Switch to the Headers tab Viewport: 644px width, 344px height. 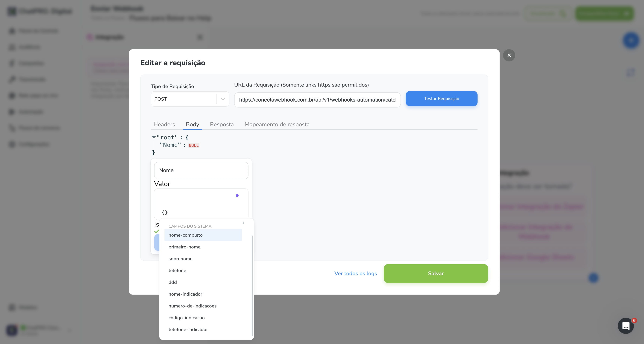pyautogui.click(x=164, y=124)
